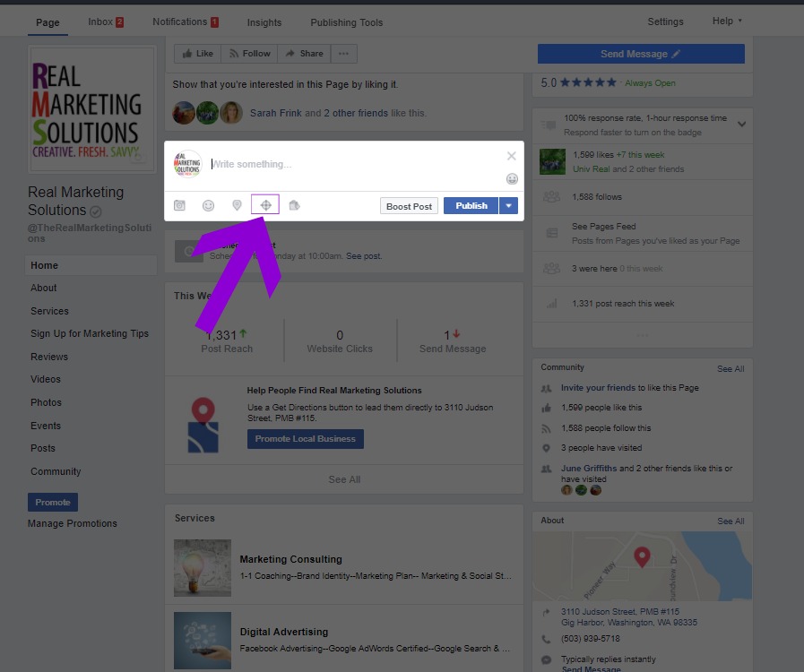Close the post composer with X

(511, 156)
